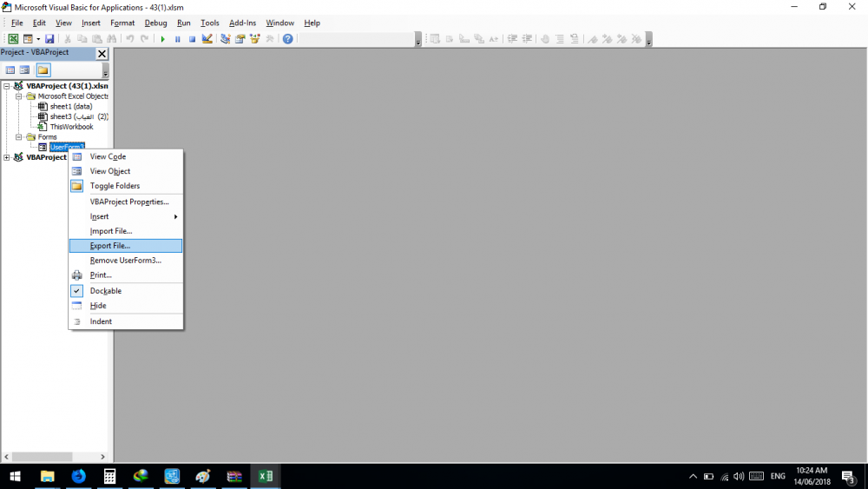The image size is (868, 489).
Task: Click the Break pause icon
Action: pyautogui.click(x=178, y=39)
